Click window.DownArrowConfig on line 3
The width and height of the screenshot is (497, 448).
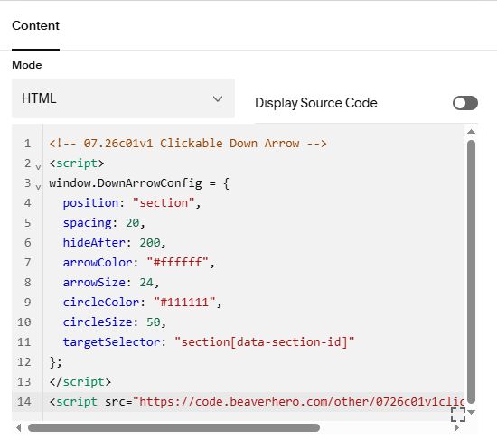[x=126, y=183]
